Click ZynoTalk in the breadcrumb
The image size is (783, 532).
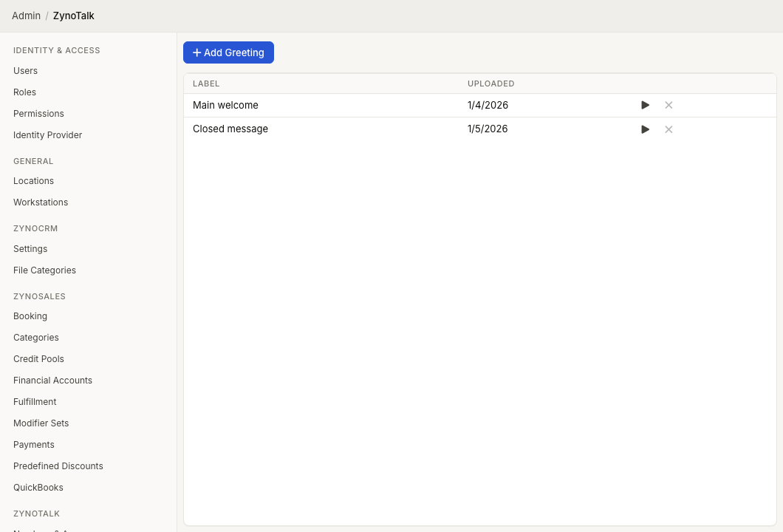[x=73, y=16]
